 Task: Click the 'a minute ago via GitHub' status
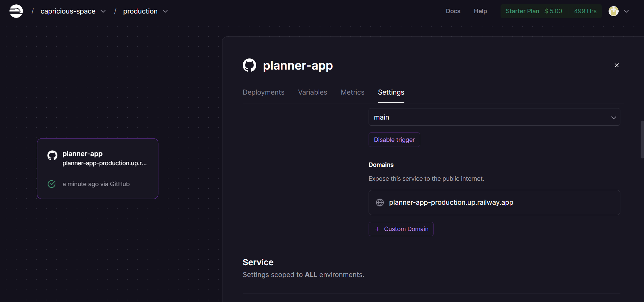tap(96, 184)
